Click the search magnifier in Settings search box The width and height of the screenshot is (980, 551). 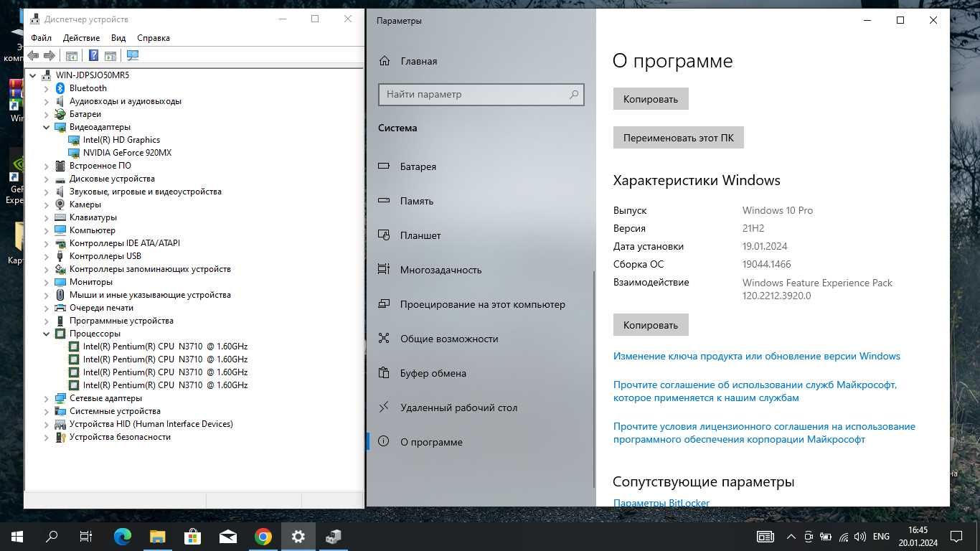[x=574, y=94]
